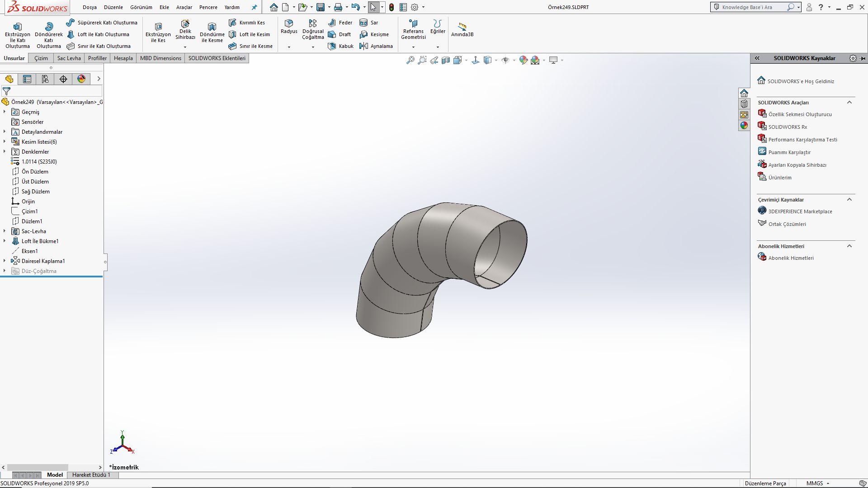This screenshot has width=868, height=488.
Task: Select Kıvrımlı Kes command
Action: pos(247,23)
